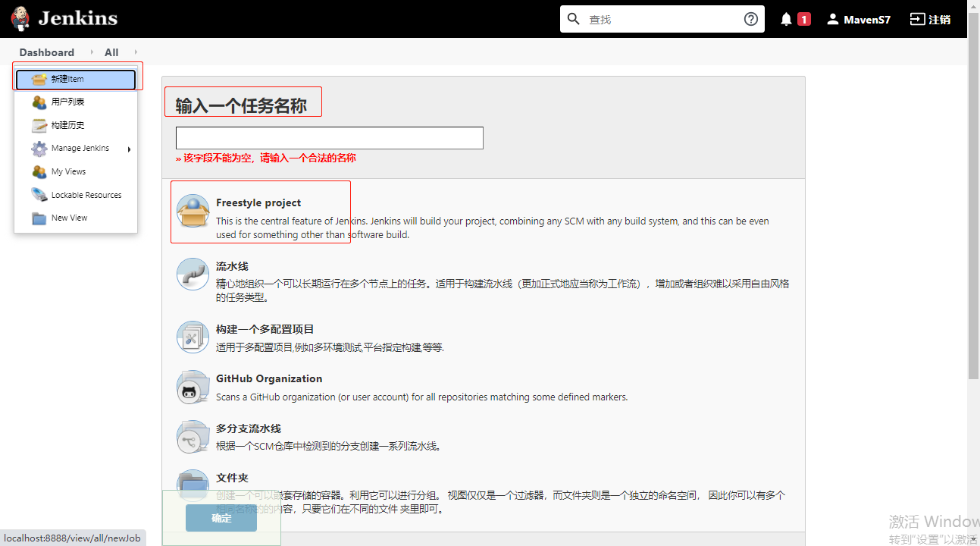Screen dimensions: 980x546
Task: Click the 多分支流水线 branch icon
Action: [x=193, y=436]
